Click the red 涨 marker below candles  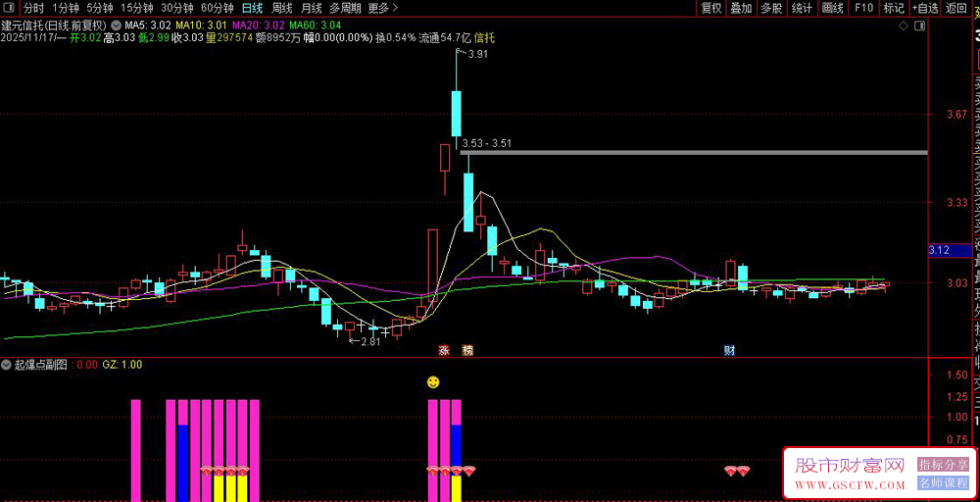point(443,350)
